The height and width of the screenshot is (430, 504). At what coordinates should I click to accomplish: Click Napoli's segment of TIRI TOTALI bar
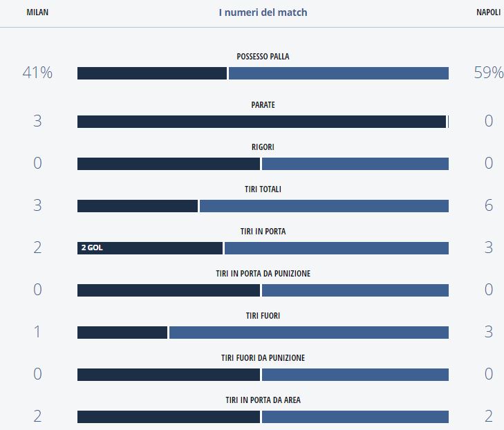pos(324,206)
